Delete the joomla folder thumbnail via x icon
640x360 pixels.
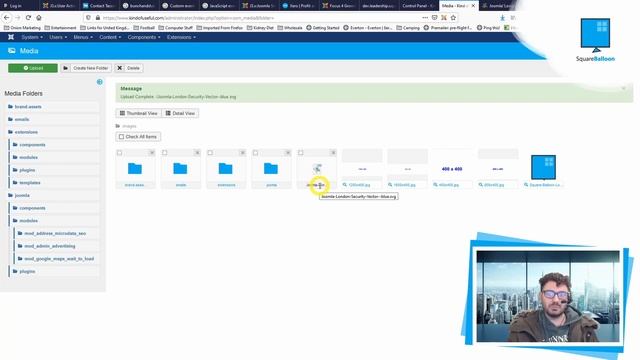click(x=288, y=153)
